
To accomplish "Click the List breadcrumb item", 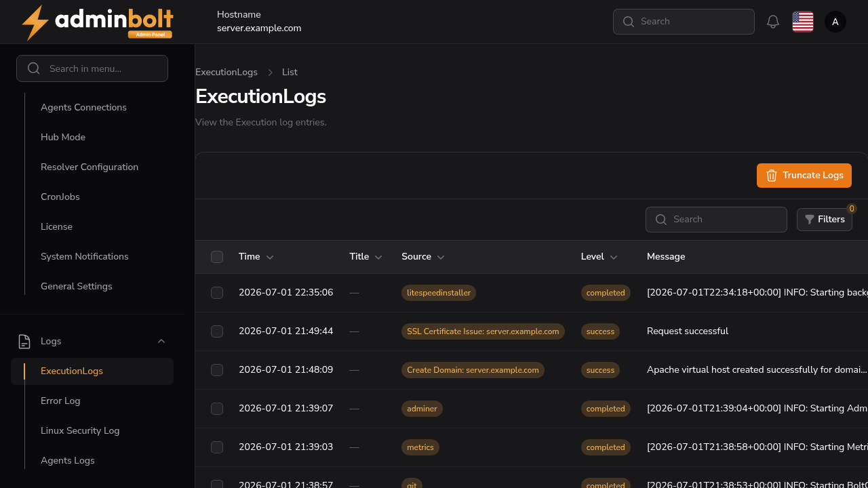I will click(290, 72).
